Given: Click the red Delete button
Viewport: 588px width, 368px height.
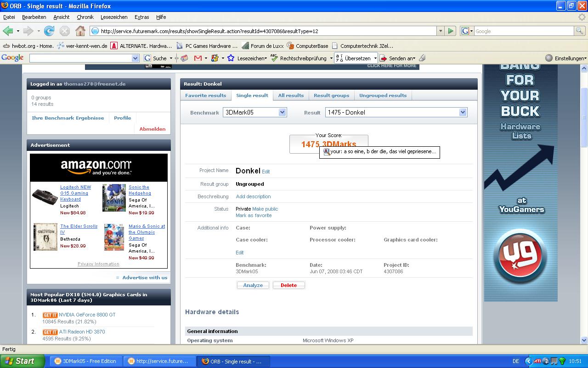Looking at the screenshot, I should click(288, 285).
